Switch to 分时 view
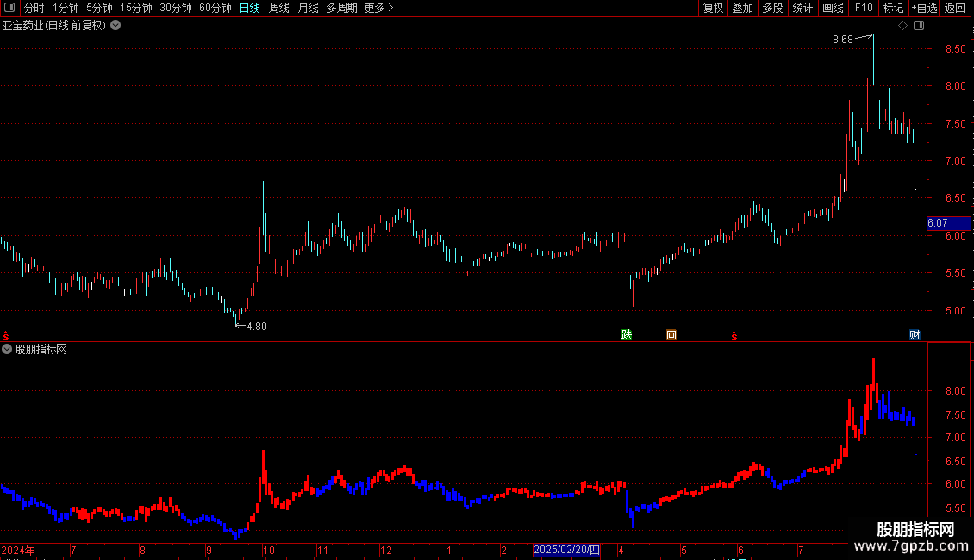 34,8
